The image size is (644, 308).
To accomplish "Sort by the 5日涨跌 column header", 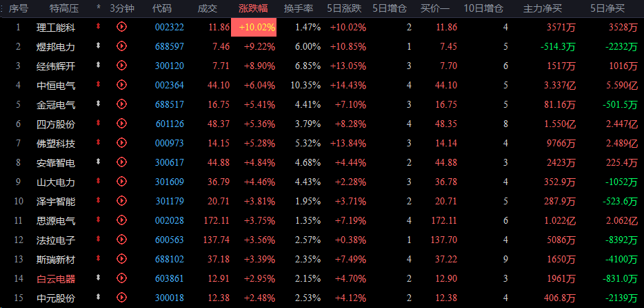I will click(x=345, y=8).
